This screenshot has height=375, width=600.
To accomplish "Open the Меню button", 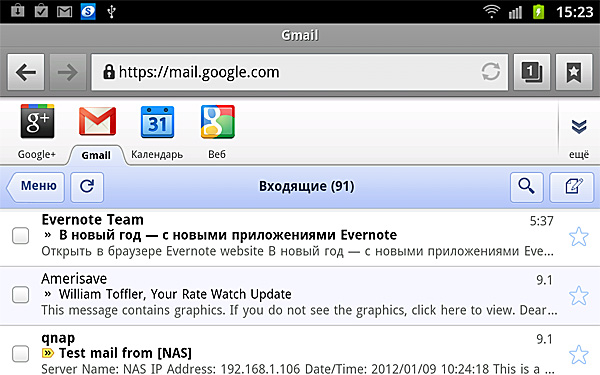I will (x=36, y=187).
